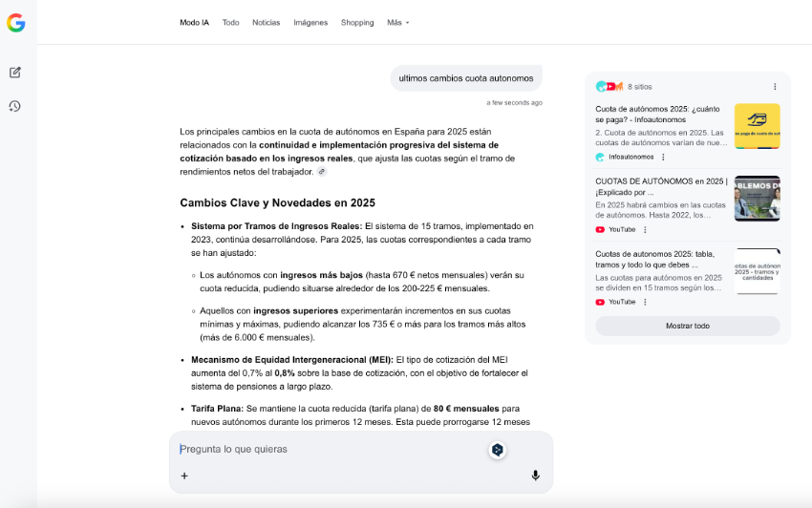
Task: Click the YouTube icon under 'CUOTAS DE AUTÓNOMOS en 2025'
Action: 600,229
